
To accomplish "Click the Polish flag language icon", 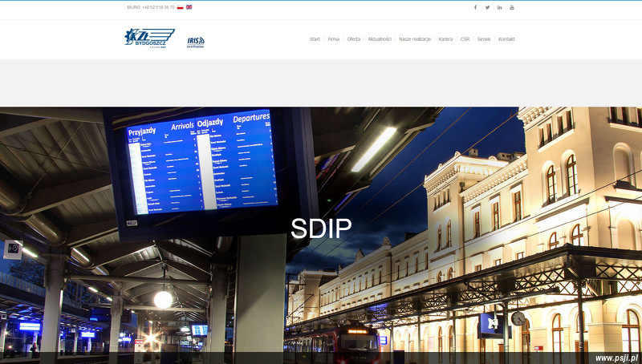I will point(181,7).
